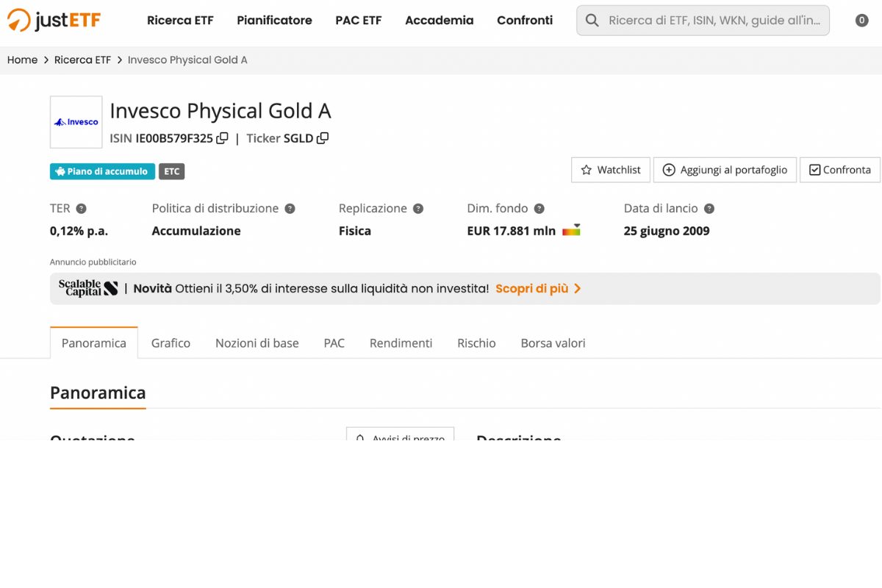Open the Rendimenti tab

[x=401, y=343]
